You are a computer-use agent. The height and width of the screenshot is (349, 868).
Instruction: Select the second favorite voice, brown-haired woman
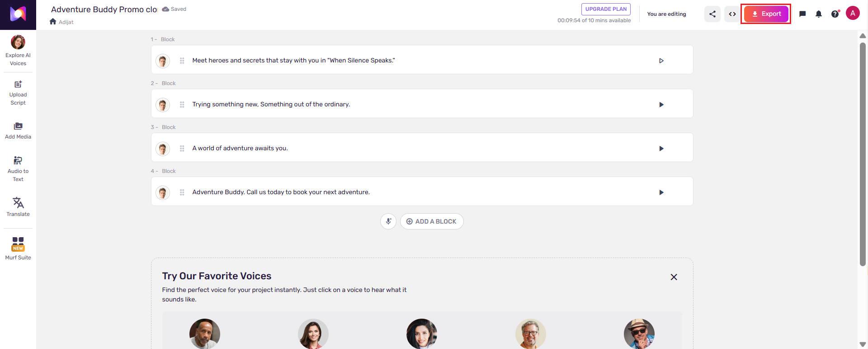coord(313,334)
